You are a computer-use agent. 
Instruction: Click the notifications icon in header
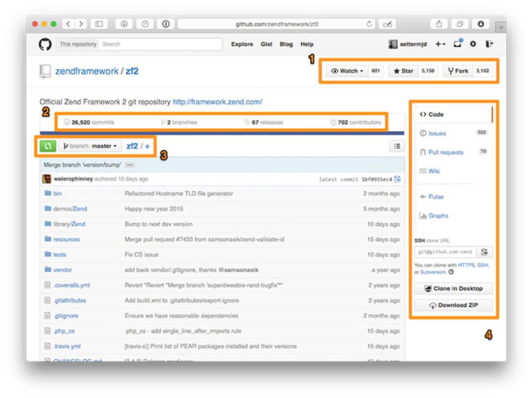pyautogui.click(x=458, y=43)
